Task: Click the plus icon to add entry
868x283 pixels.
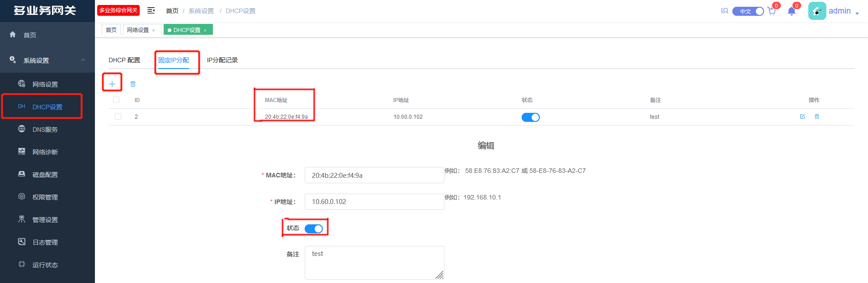Action: coord(112,84)
